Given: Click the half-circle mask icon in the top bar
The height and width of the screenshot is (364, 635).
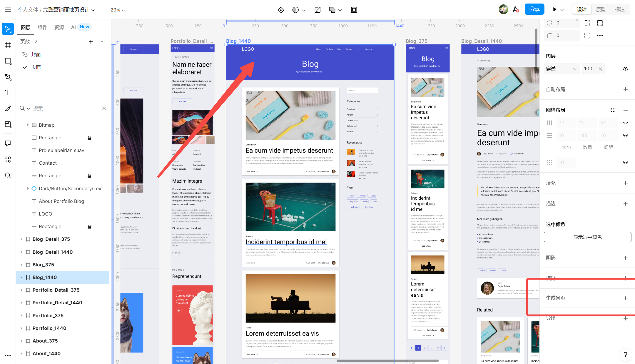Looking at the screenshot, I should click(x=295, y=10).
